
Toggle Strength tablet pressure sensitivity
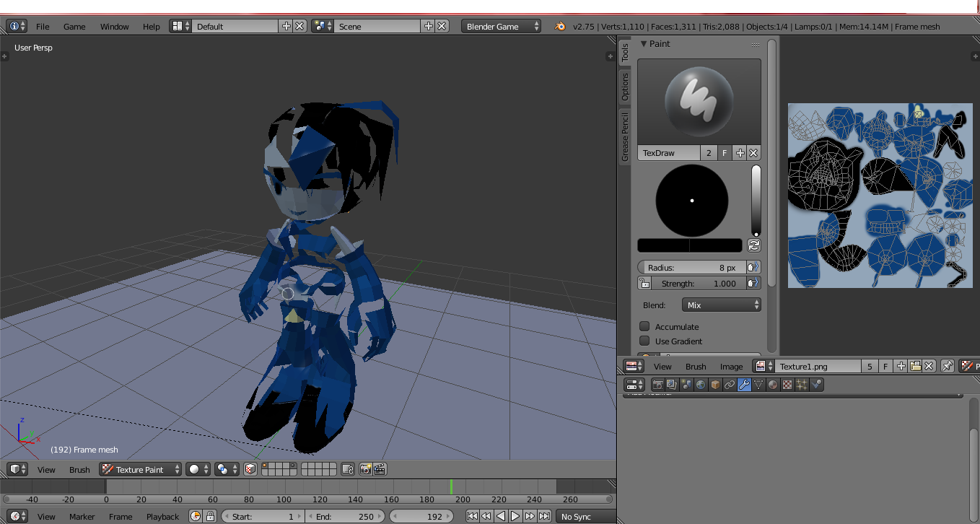pos(753,283)
